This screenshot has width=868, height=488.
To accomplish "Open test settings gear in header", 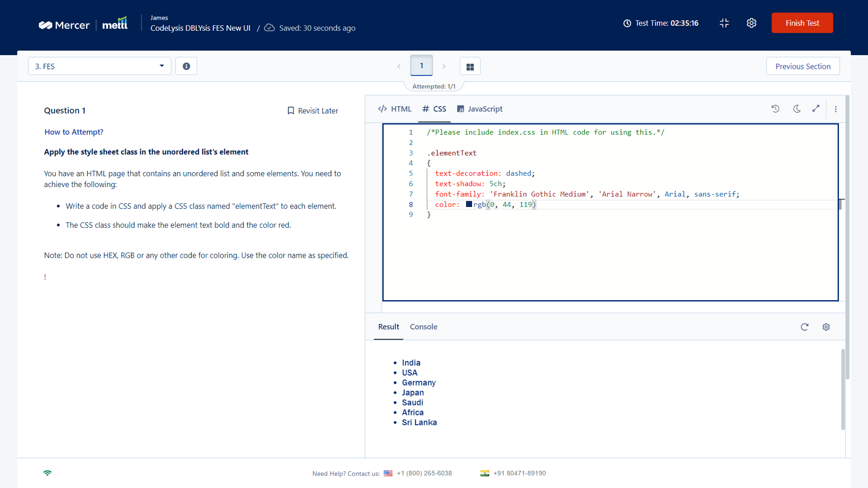I will (x=752, y=23).
